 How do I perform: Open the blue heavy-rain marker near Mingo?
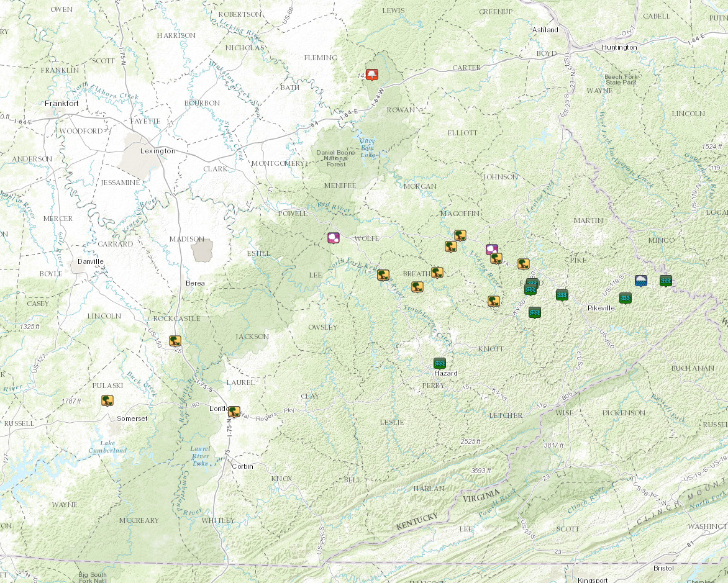[641, 281]
